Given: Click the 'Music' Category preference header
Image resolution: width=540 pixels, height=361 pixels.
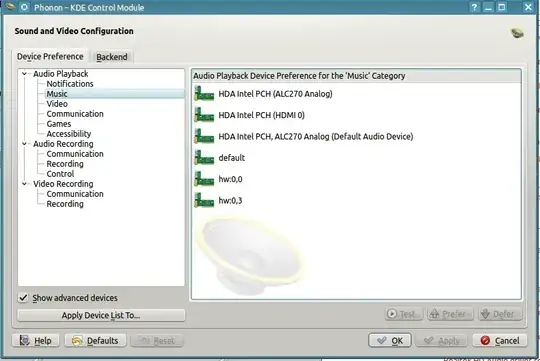Looking at the screenshot, I should 356,76.
